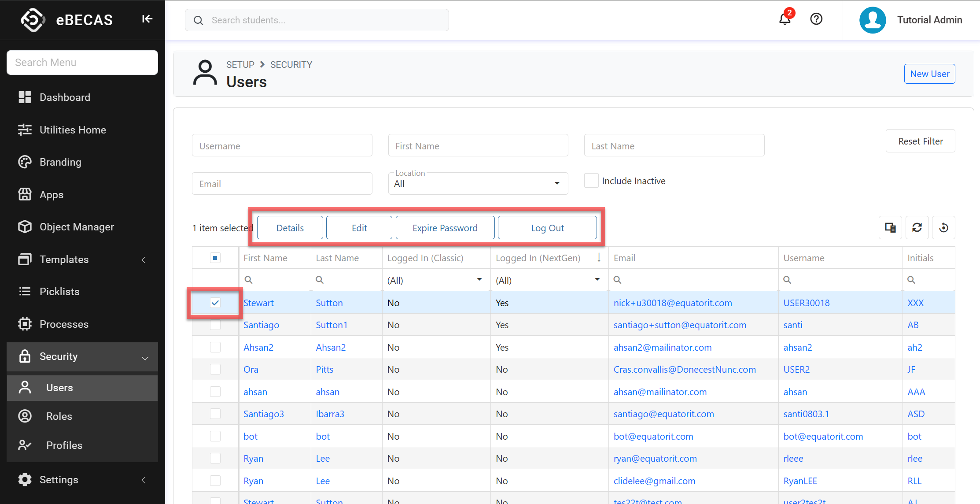Click the Expire Password button
Screen dimensions: 980x504
click(445, 228)
